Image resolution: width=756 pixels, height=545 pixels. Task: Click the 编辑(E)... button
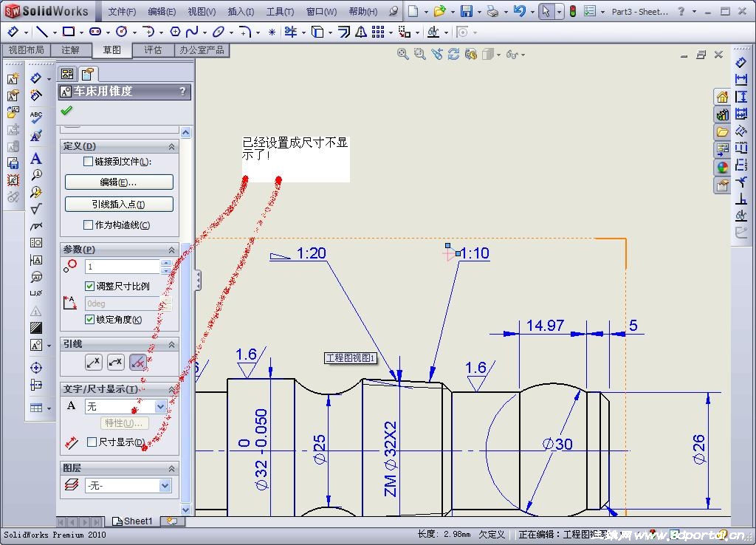point(119,182)
